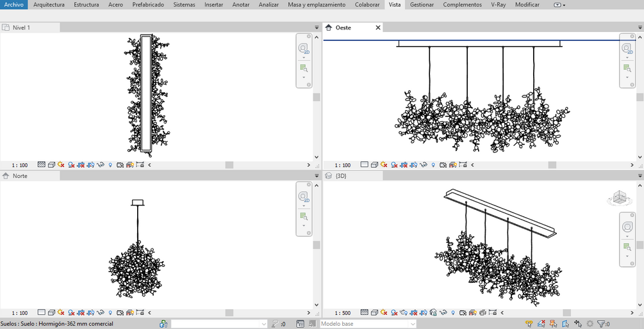This screenshot has height=329, width=644.
Task: Go to the Gestionar ribbon tab
Action: pos(422,5)
